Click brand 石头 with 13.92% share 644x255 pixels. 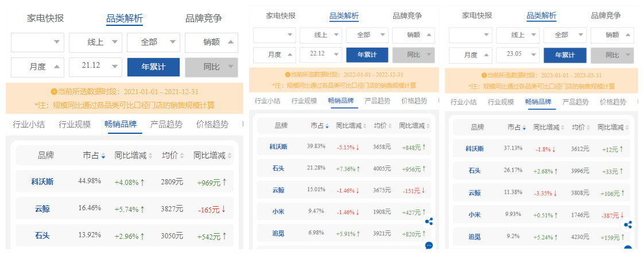(x=42, y=235)
